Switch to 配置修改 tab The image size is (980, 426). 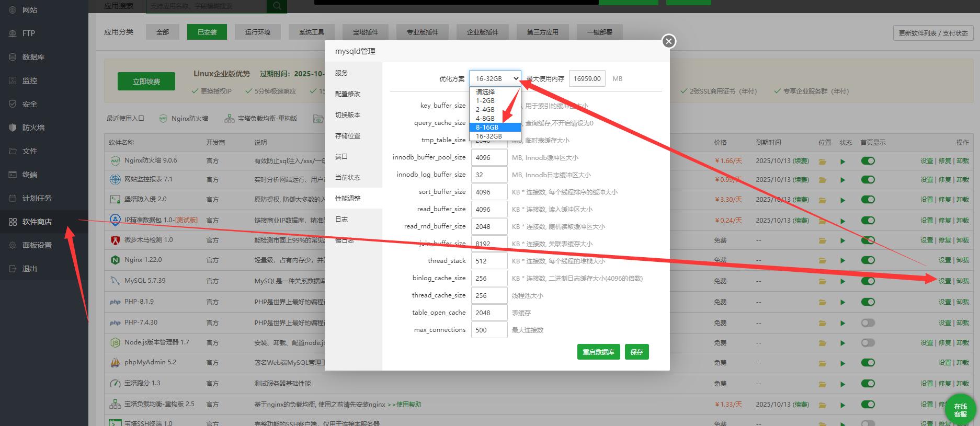pos(354,94)
